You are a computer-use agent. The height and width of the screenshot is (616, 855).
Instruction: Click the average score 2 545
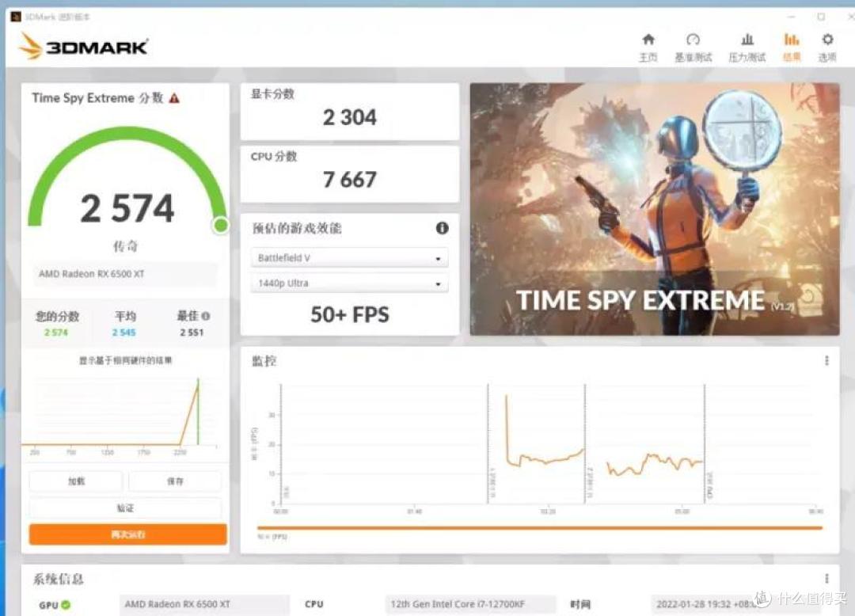pyautogui.click(x=123, y=333)
